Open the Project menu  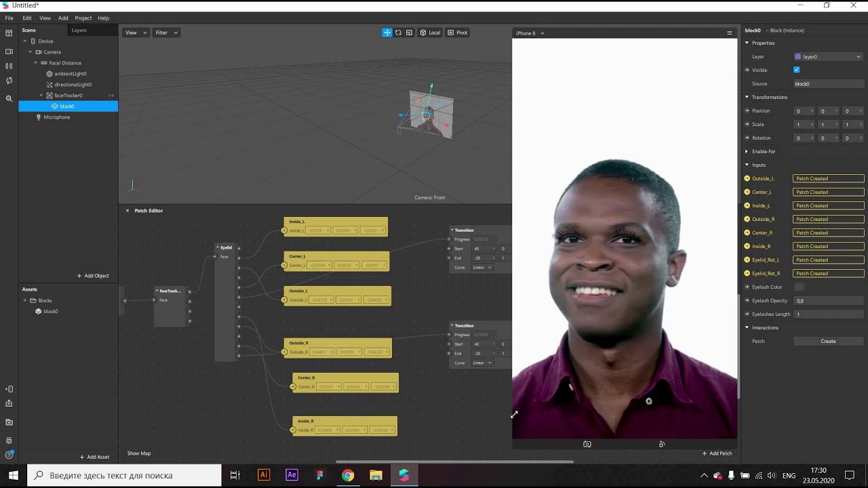coord(83,18)
